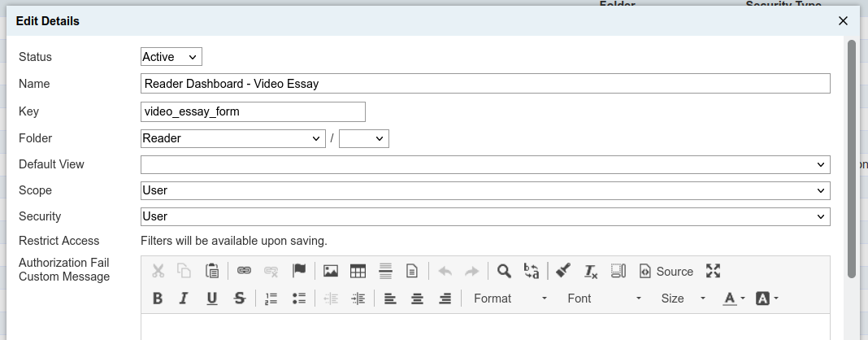Click the Find magnifier icon
868x340 pixels.
pos(504,271)
